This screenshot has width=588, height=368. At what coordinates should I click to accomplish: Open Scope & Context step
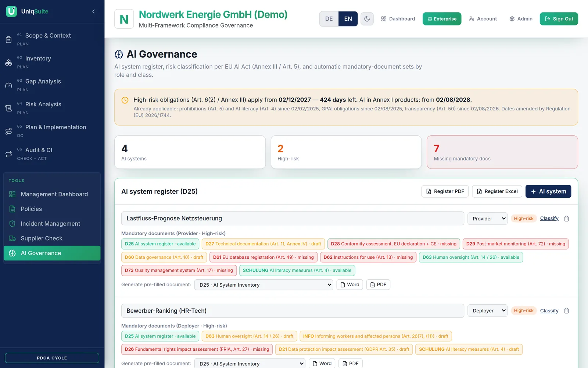tap(52, 39)
